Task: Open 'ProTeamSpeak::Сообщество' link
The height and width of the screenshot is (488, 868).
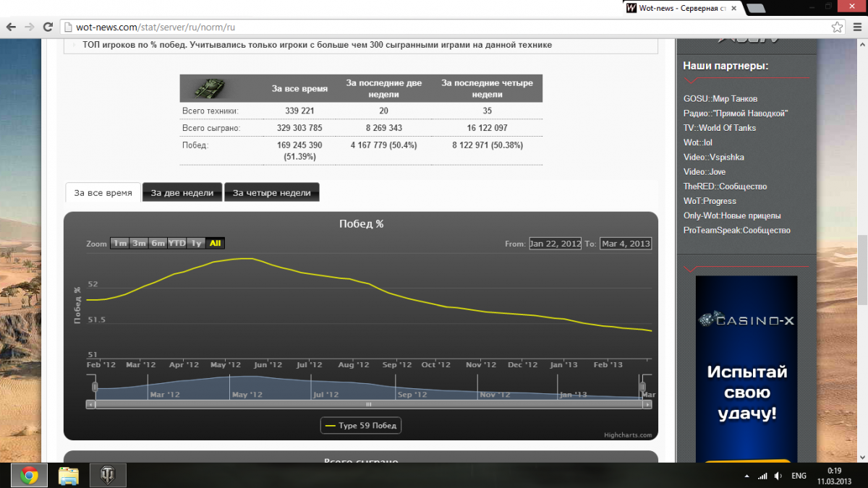Action: point(737,230)
